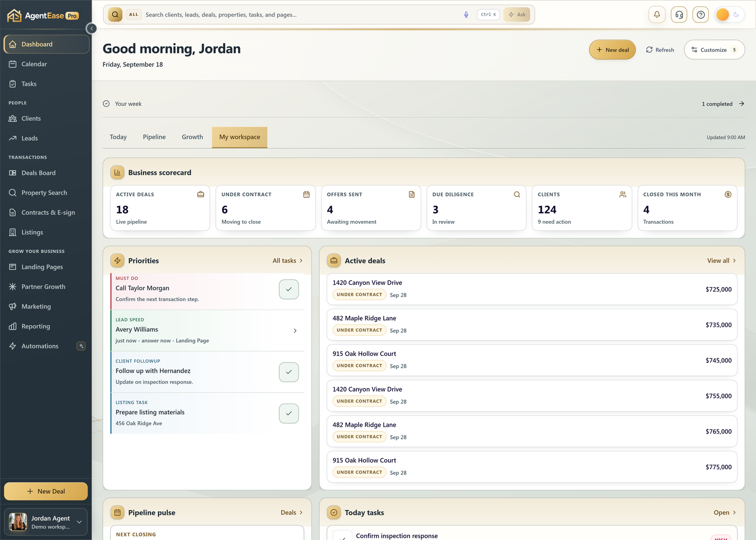Open Landing Pages in sidebar
Viewport: 756px width, 540px height.
tap(46, 267)
